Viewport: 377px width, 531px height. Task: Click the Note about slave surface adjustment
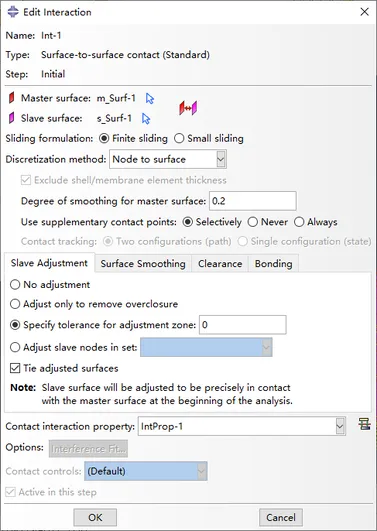151,394
